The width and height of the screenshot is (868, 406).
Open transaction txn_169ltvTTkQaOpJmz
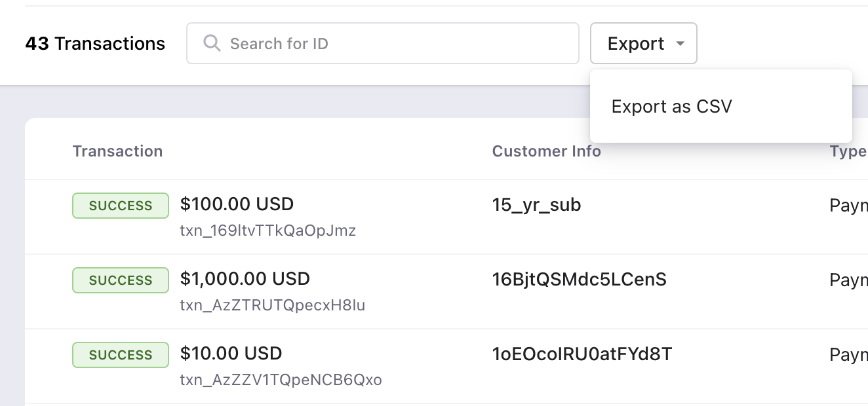(267, 231)
